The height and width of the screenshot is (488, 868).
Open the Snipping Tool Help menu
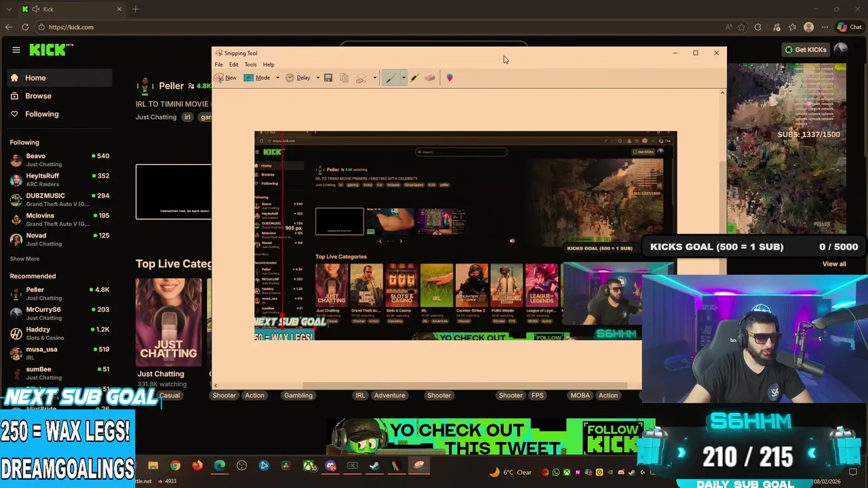[269, 64]
